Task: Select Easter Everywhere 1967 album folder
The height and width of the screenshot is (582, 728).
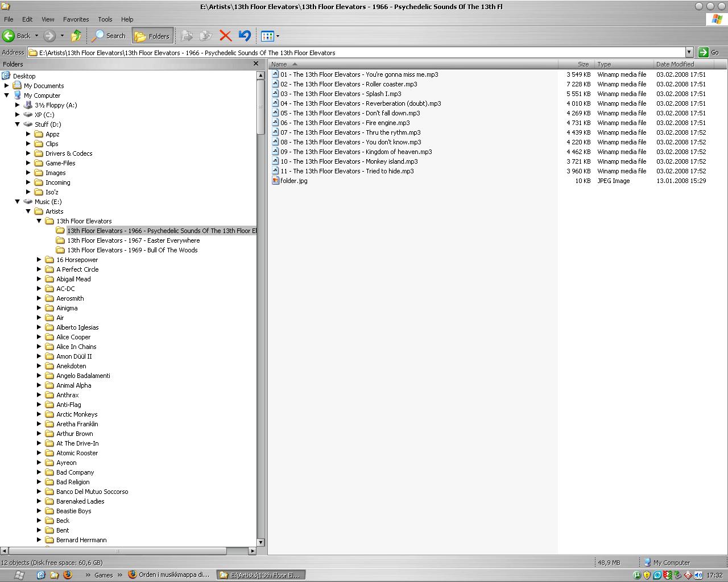Action: tap(133, 240)
